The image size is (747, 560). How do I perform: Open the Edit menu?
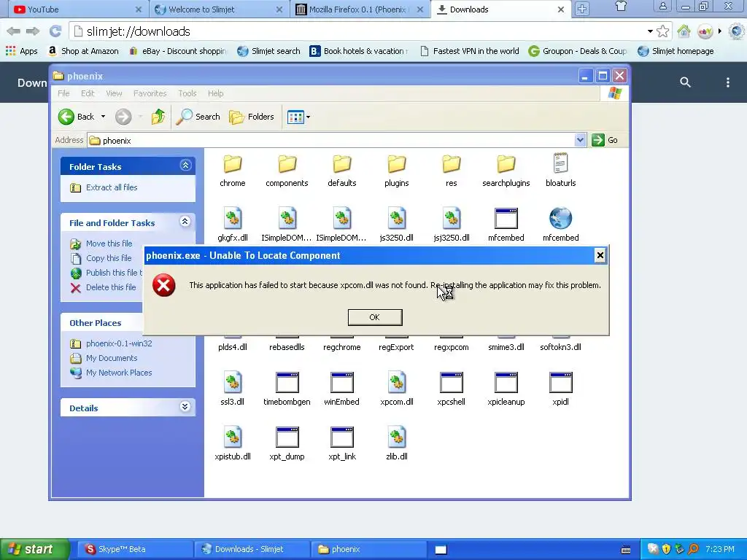coord(88,93)
